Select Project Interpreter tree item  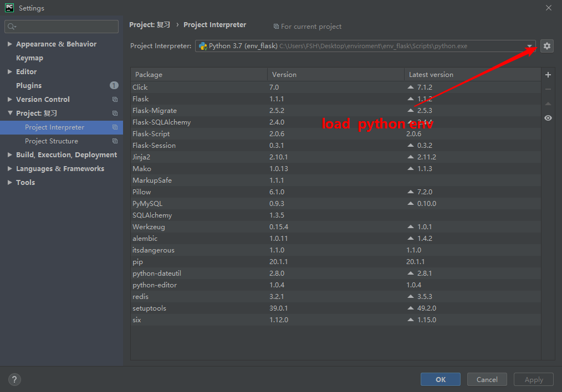[x=62, y=127]
